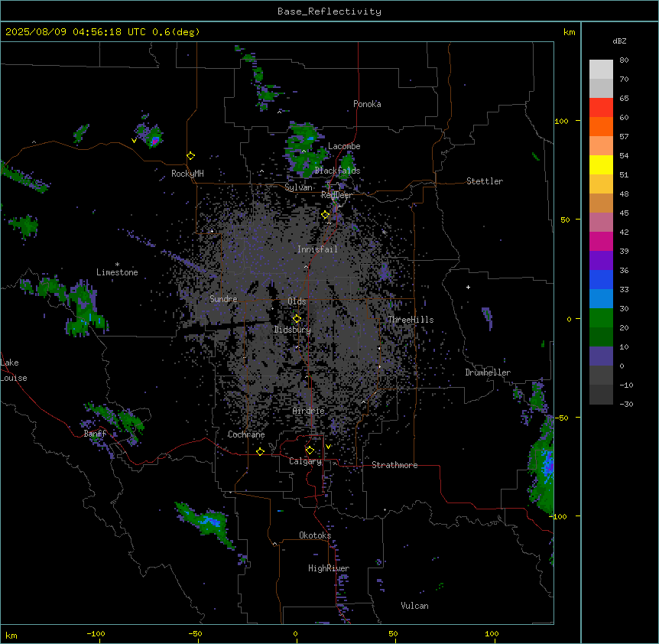The height and width of the screenshot is (644, 659).
Task: Click the ThreeHills town label
Action: pyautogui.click(x=411, y=320)
